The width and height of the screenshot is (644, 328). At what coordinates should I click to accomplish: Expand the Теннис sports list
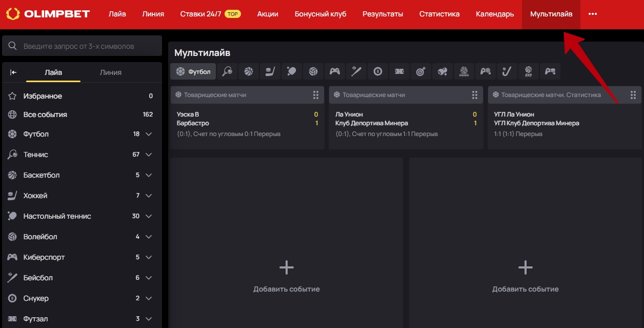(x=149, y=155)
